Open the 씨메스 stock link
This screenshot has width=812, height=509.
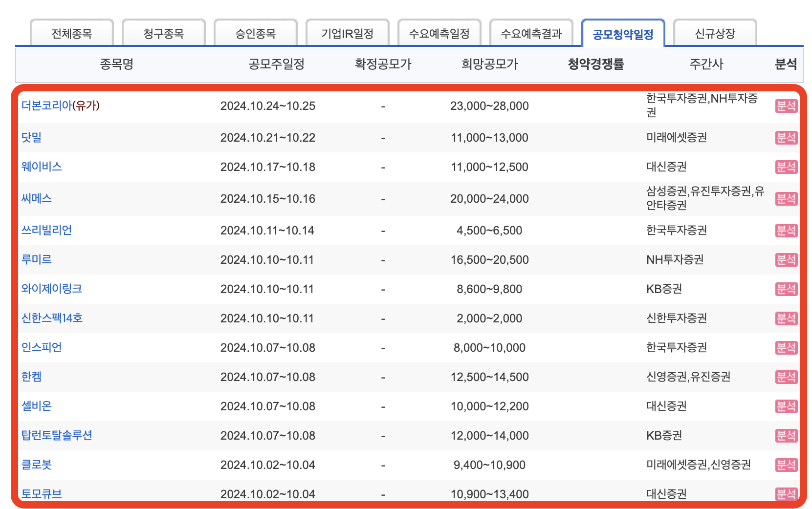pos(36,198)
